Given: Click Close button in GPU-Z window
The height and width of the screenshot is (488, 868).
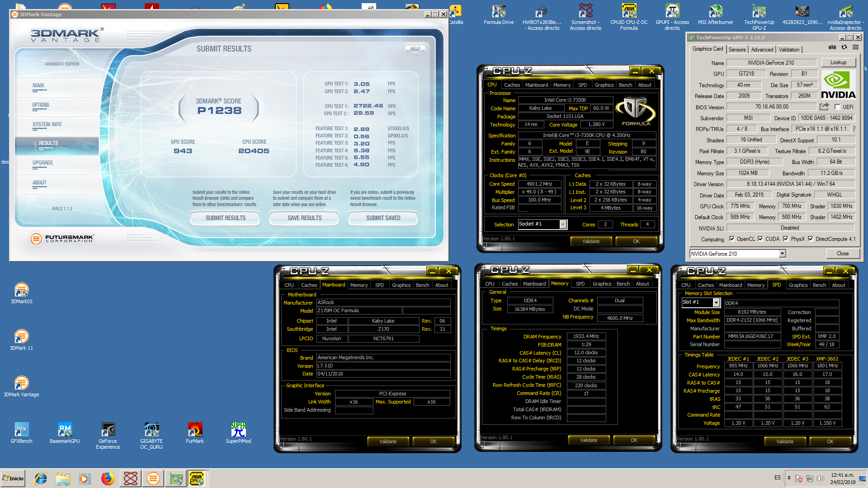Looking at the screenshot, I should coord(843,253).
